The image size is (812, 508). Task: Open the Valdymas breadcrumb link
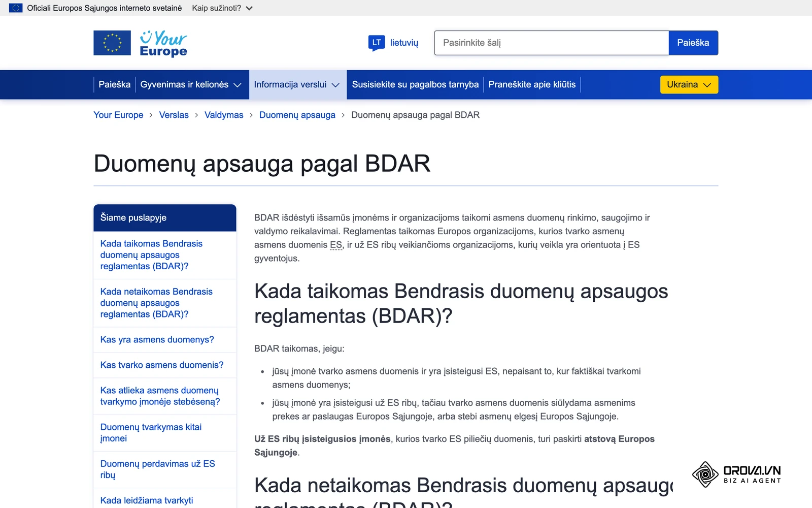224,115
